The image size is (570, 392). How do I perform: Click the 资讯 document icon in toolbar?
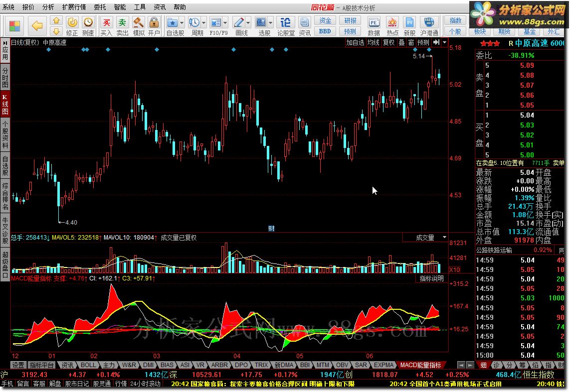pos(305,26)
